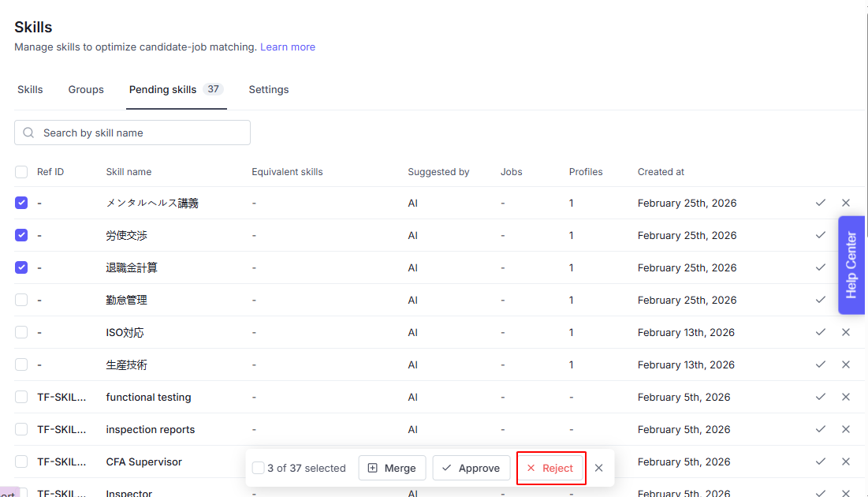Image resolution: width=868 pixels, height=497 pixels.
Task: Follow the Learn more link
Action: coord(288,47)
